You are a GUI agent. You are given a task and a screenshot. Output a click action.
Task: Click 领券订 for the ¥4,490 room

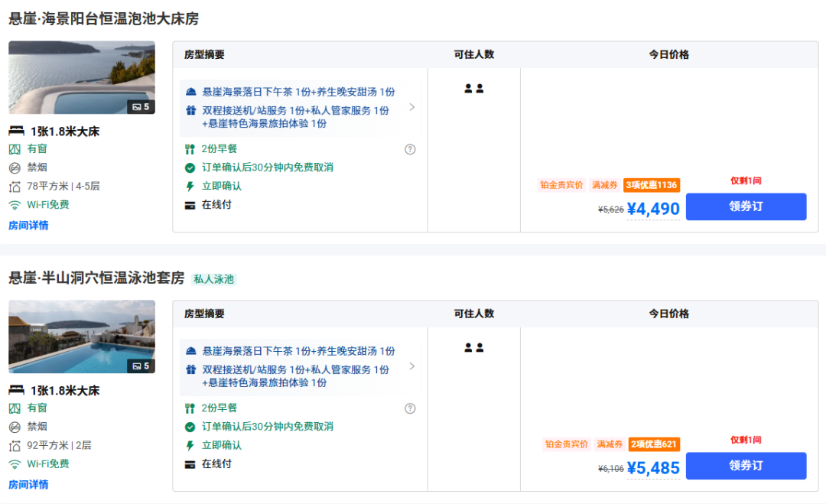point(746,206)
